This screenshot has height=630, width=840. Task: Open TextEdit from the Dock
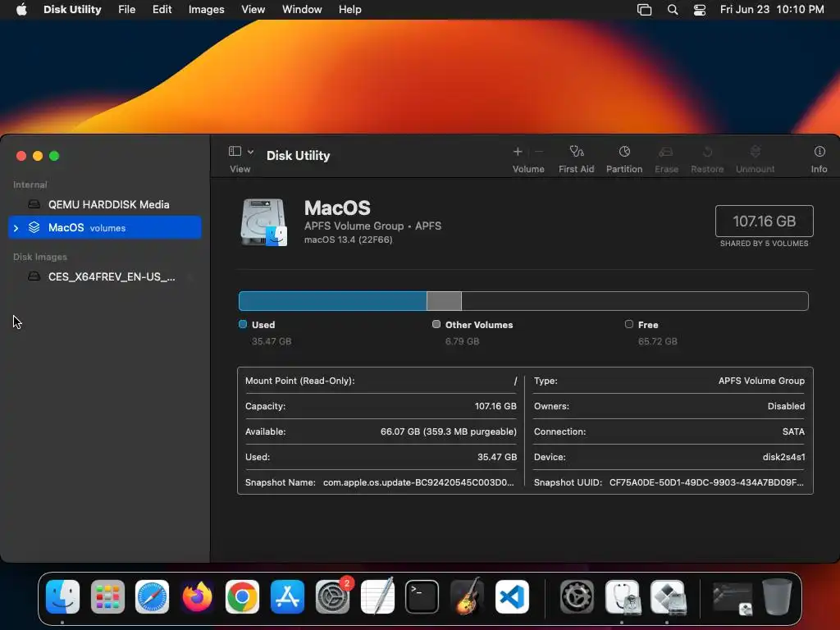coord(377,597)
